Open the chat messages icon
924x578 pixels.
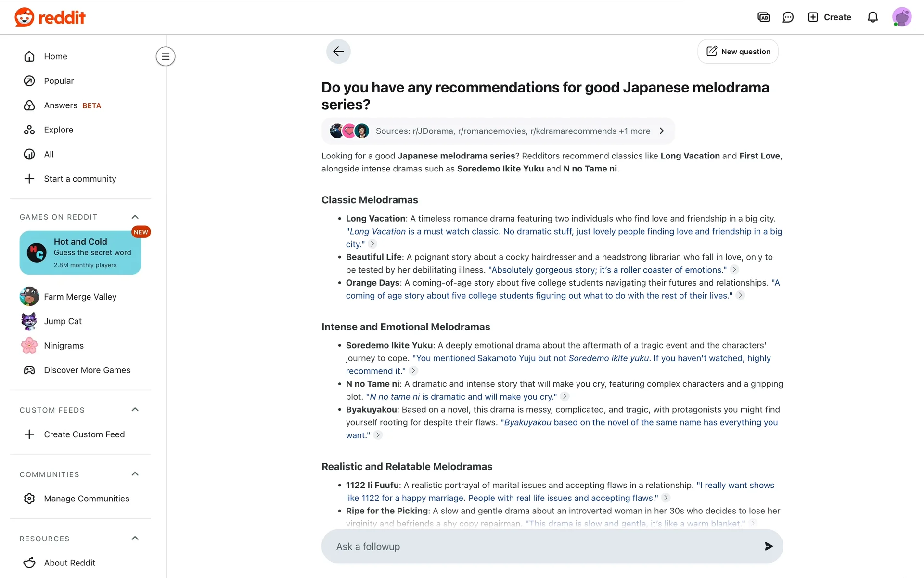tap(788, 17)
